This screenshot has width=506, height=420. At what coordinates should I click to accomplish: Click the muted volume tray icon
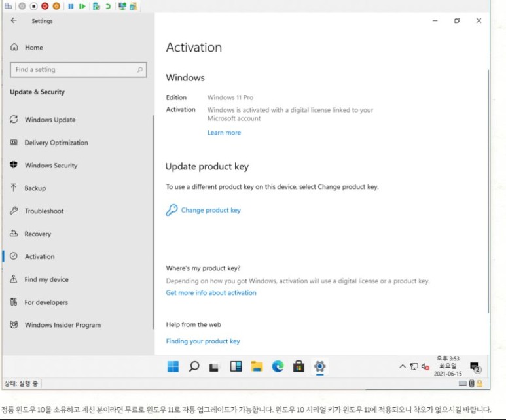425,366
